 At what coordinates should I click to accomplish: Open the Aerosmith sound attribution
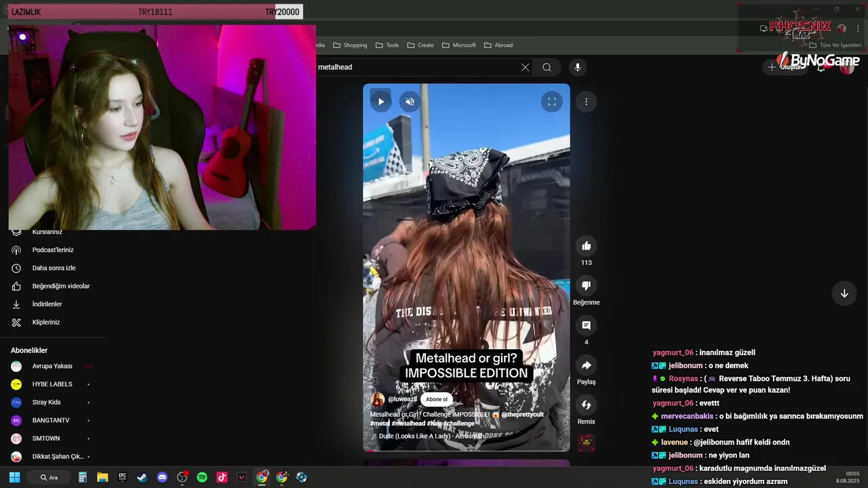click(431, 436)
